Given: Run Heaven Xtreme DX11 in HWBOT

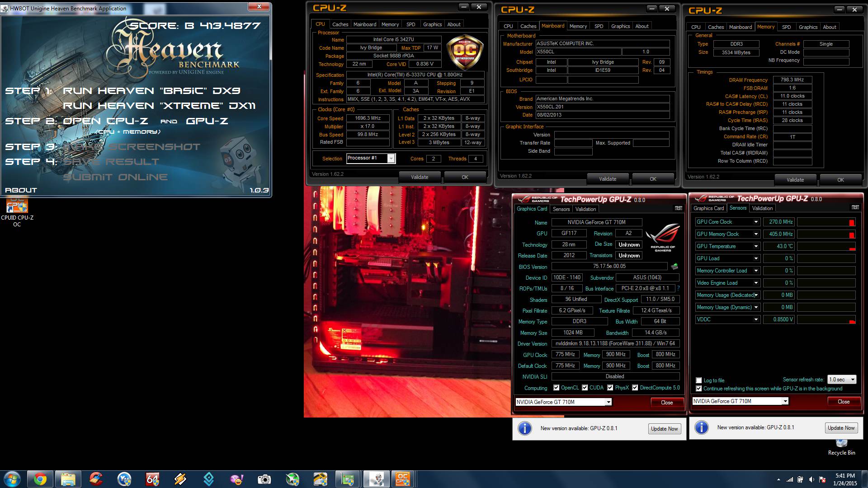Looking at the screenshot, I should [x=159, y=106].
